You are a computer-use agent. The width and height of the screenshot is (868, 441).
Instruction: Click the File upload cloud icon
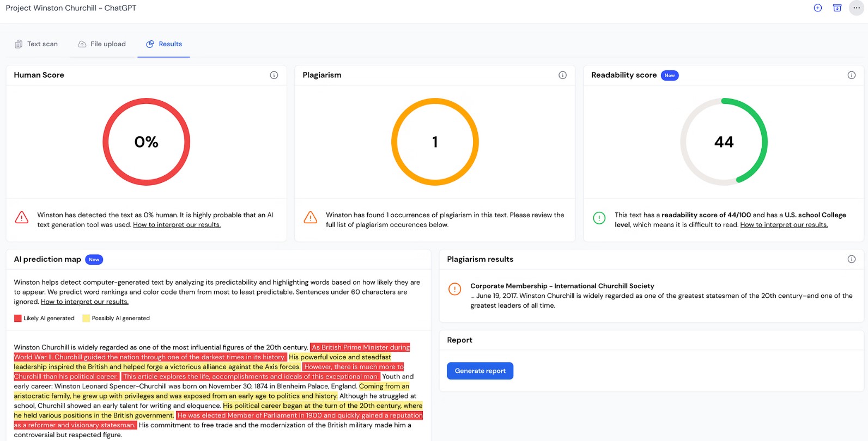pos(82,44)
